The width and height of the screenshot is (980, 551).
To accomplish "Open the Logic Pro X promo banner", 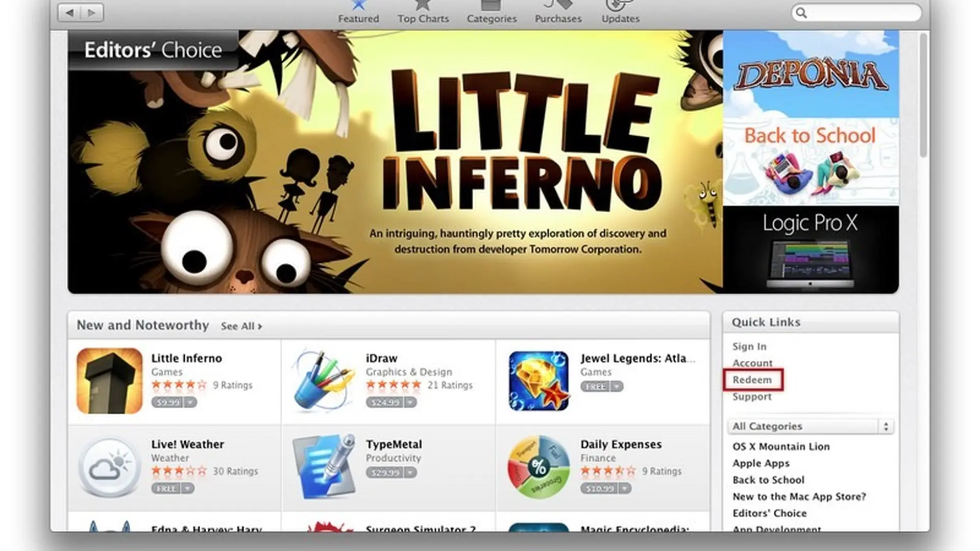I will pos(811,249).
